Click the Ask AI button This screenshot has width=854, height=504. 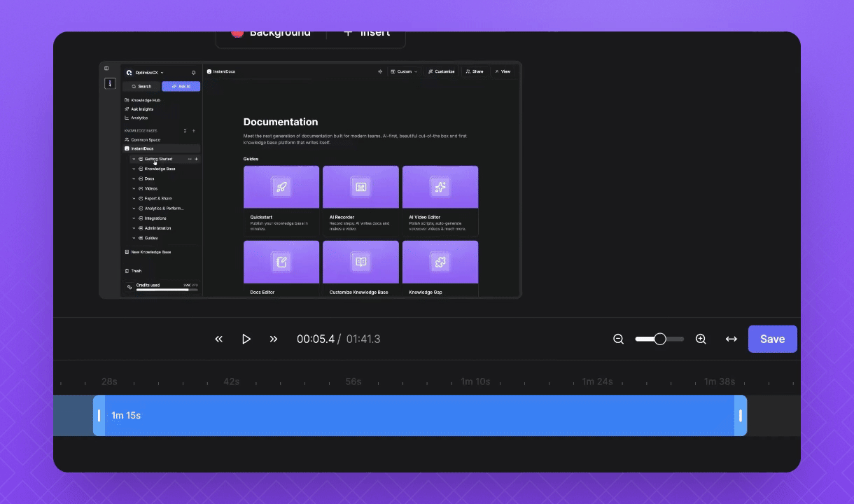pos(181,86)
